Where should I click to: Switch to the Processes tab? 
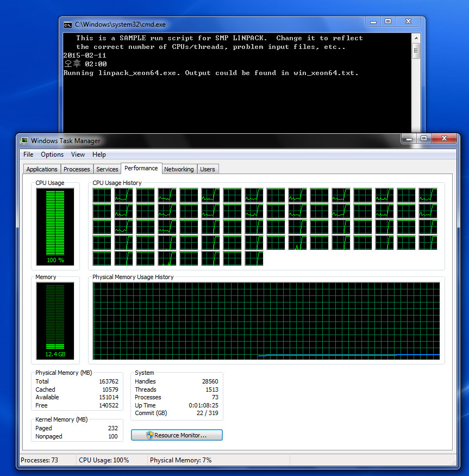pos(77,169)
